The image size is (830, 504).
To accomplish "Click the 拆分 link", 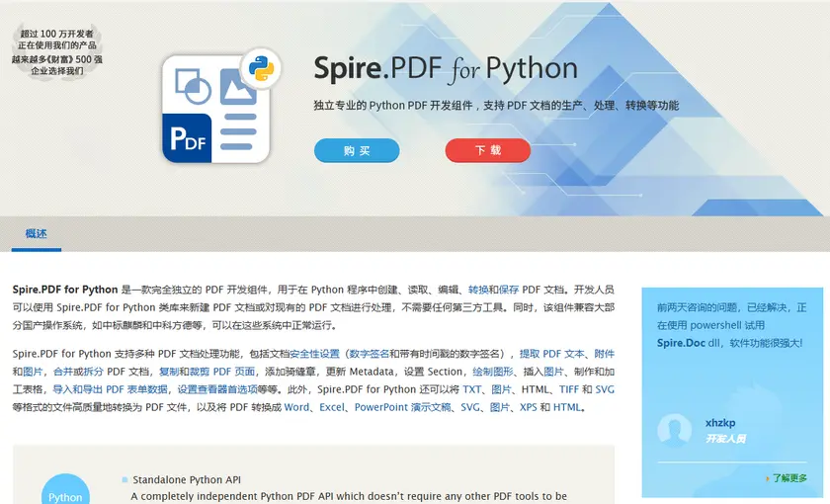I will pyautogui.click(x=93, y=372).
